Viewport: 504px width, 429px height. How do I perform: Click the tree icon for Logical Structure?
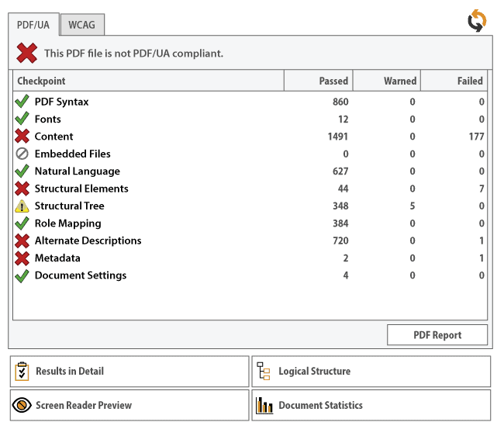coord(264,372)
